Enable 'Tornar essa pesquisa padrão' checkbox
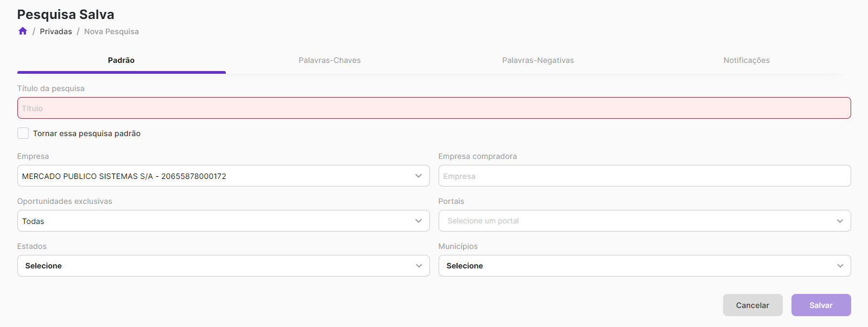 point(23,133)
